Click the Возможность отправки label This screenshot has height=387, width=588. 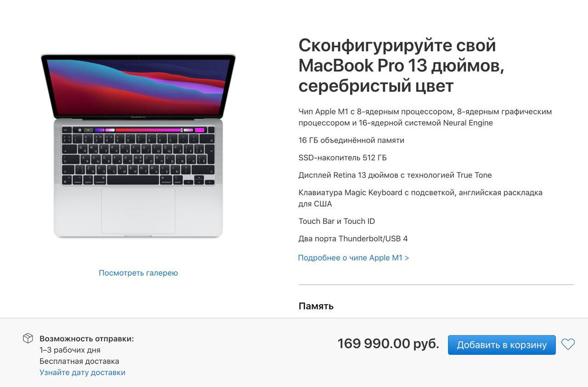tap(86, 339)
